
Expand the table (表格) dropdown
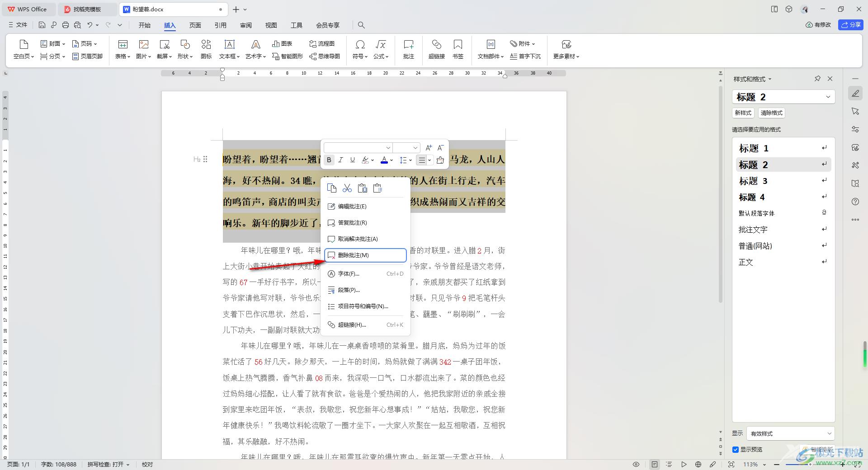pyautogui.click(x=123, y=56)
